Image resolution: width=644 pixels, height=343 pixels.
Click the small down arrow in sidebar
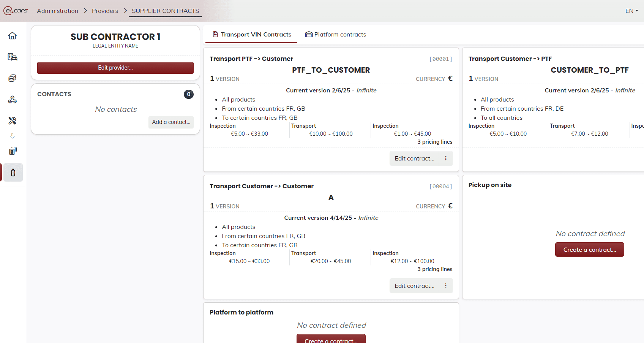13,136
